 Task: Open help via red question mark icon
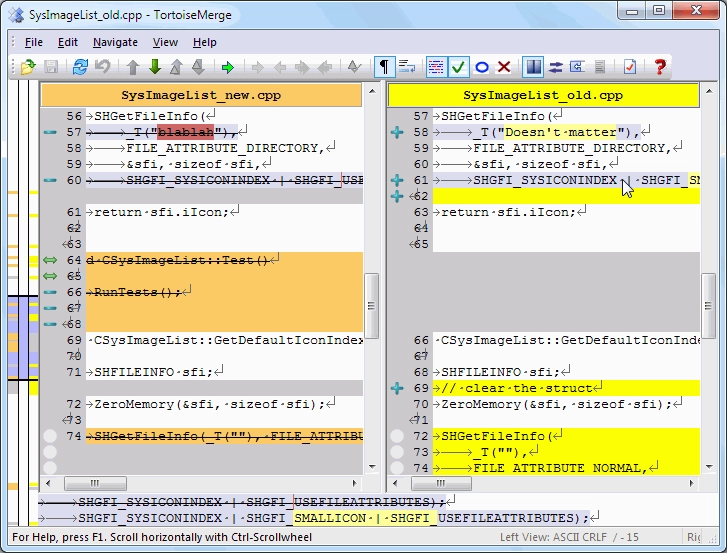point(659,67)
